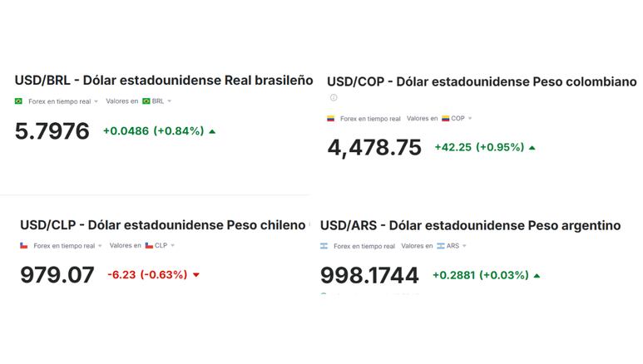
Task: Click the green up arrow next to +0.03%
Action: click(537, 276)
